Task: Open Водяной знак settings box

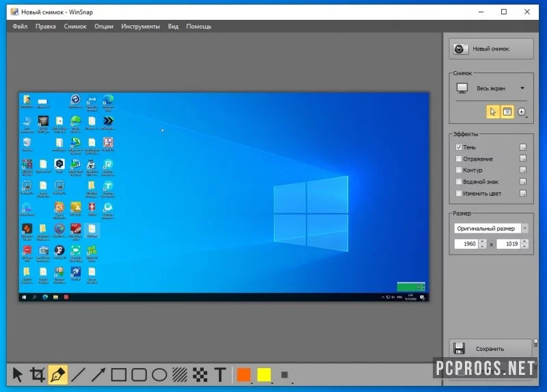Action: (x=523, y=181)
